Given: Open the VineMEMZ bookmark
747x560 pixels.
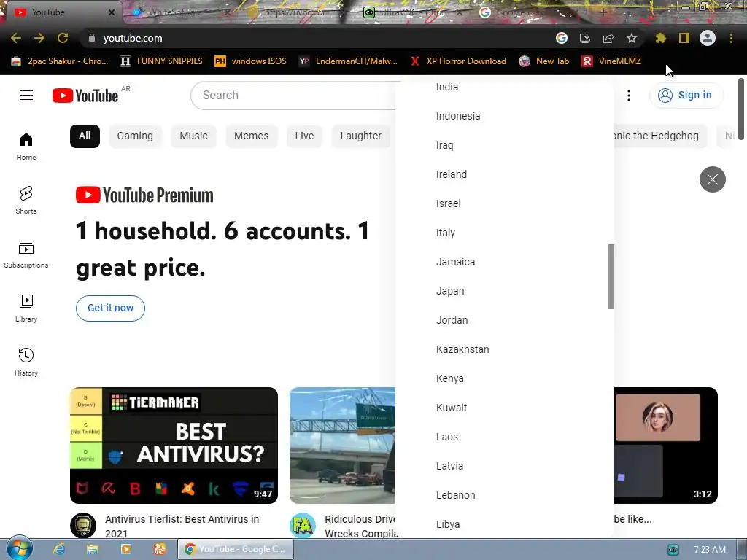Looking at the screenshot, I should click(x=612, y=61).
